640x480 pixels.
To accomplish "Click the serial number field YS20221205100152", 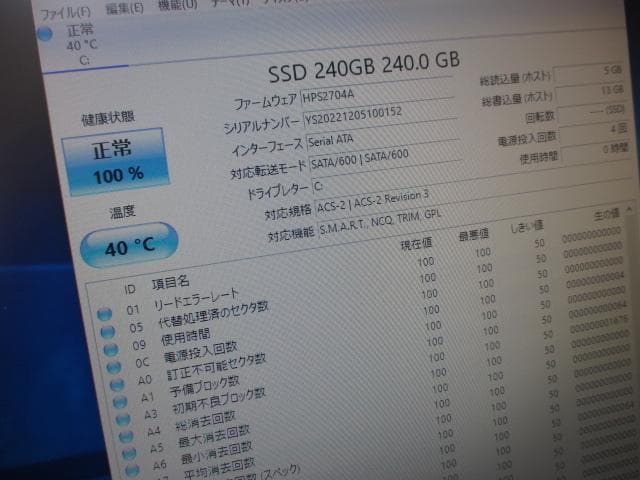I will 380,112.
